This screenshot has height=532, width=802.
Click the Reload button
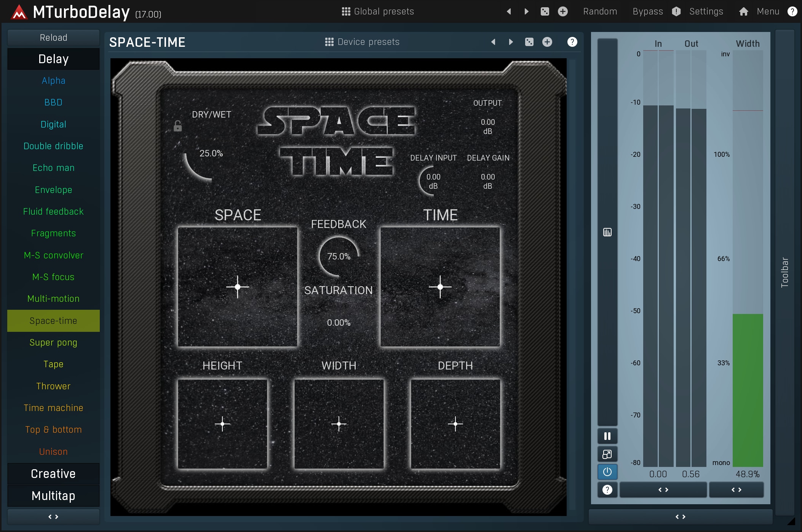click(53, 38)
